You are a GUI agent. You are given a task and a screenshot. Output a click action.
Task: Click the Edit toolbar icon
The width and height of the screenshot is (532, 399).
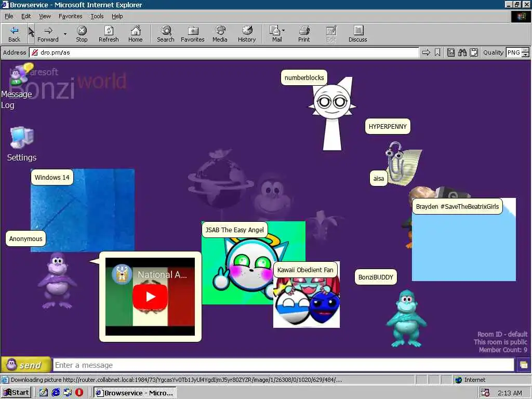[x=331, y=34]
